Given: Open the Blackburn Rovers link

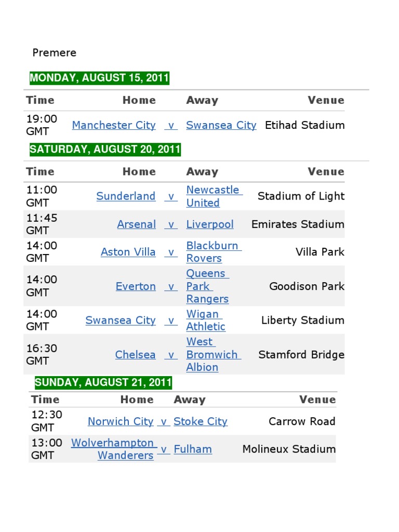Looking at the screenshot, I should pos(212,252).
